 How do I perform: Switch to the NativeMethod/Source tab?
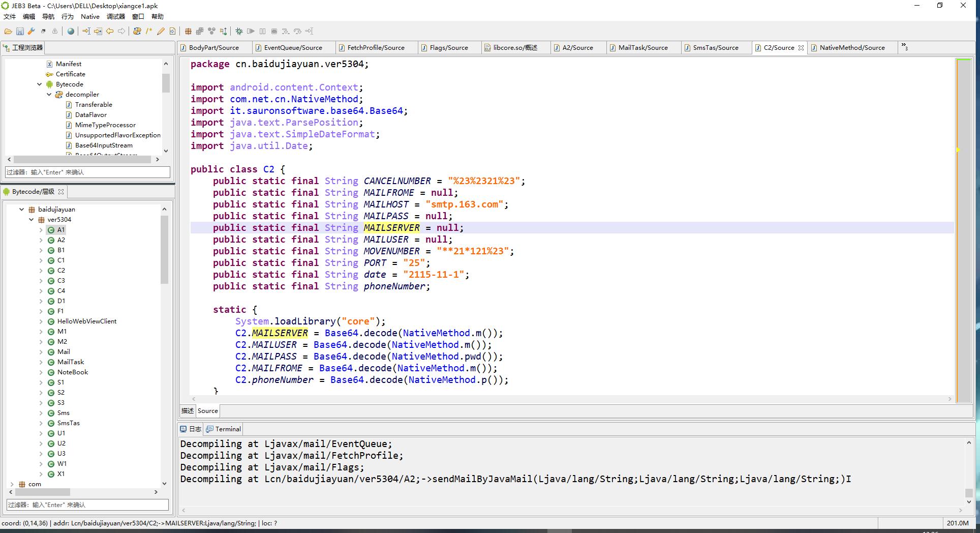click(852, 48)
